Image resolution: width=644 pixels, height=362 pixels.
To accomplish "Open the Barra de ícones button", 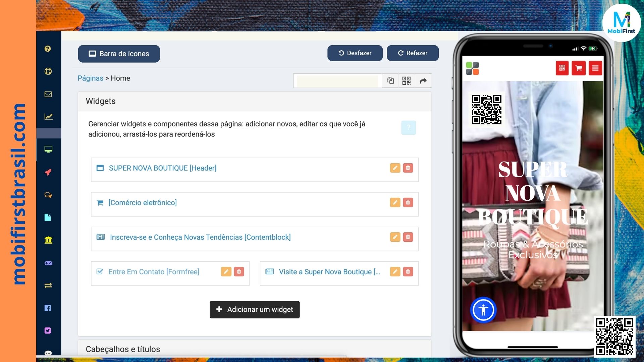I will click(x=119, y=54).
